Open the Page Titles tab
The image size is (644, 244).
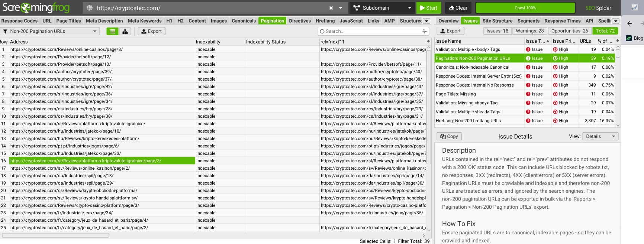(x=68, y=21)
